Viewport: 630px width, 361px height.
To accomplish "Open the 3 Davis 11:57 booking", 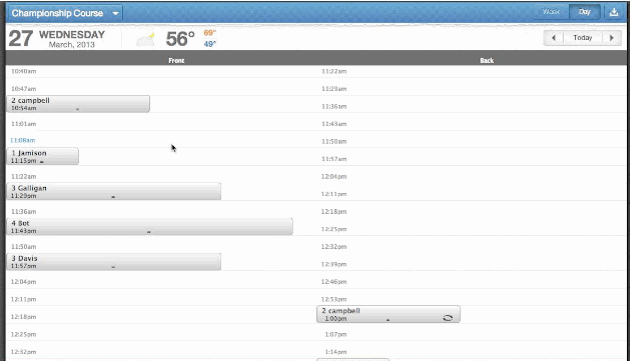I will [x=114, y=262].
